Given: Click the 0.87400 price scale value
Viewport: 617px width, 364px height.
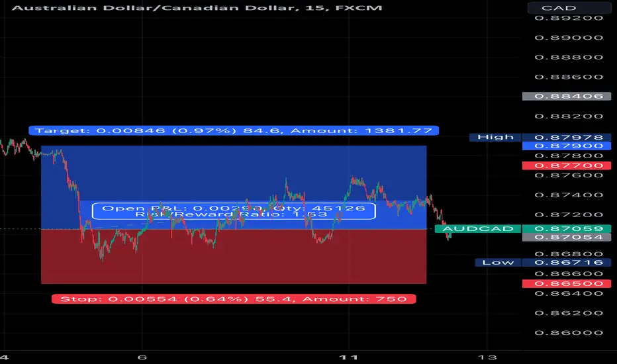Looking at the screenshot, I should tap(569, 195).
